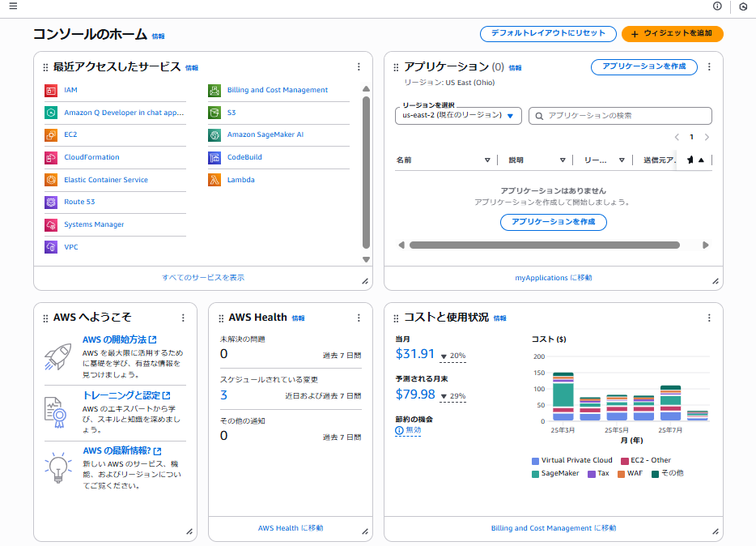
Task: Click the IAM service icon
Action: coord(51,90)
